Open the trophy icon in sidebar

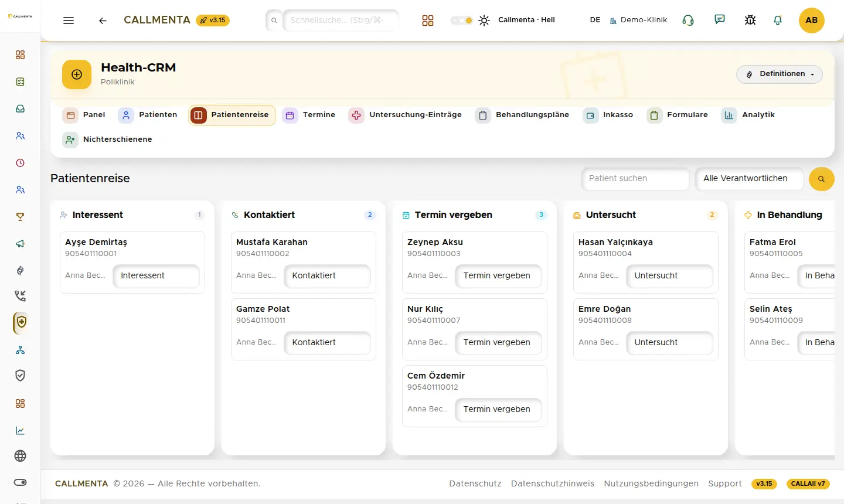coord(21,217)
